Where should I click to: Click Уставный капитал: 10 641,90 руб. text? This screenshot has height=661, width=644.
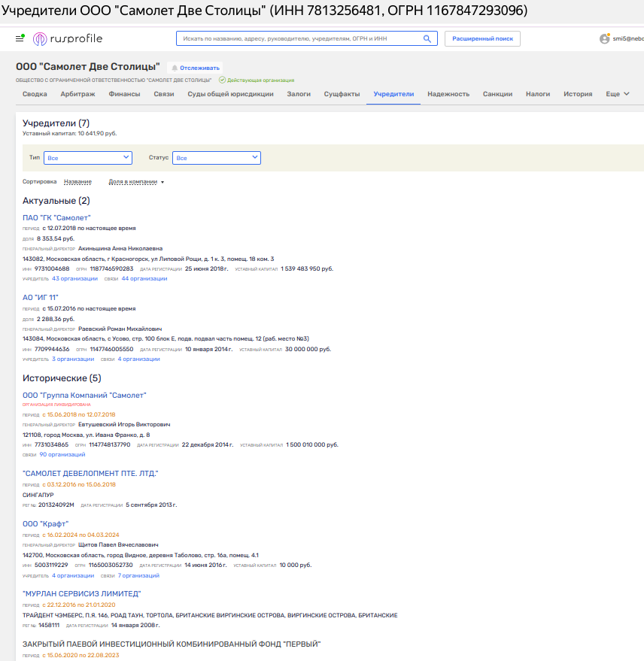pyautogui.click(x=69, y=133)
